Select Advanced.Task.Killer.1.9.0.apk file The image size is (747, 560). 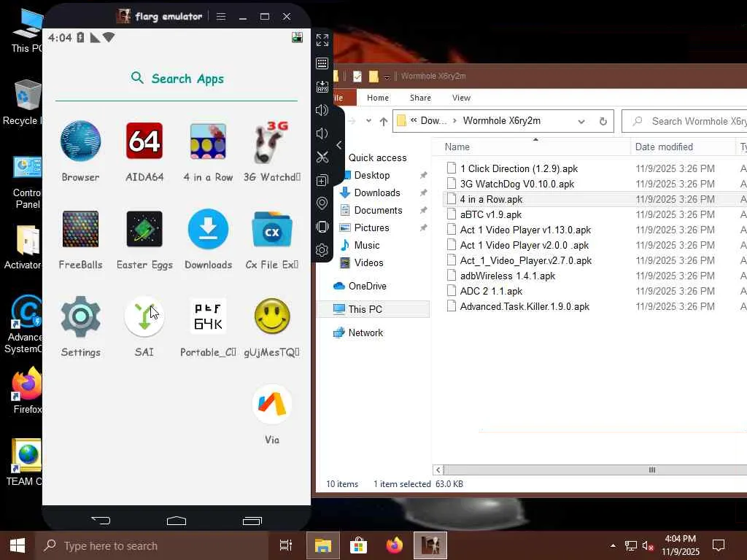click(525, 307)
